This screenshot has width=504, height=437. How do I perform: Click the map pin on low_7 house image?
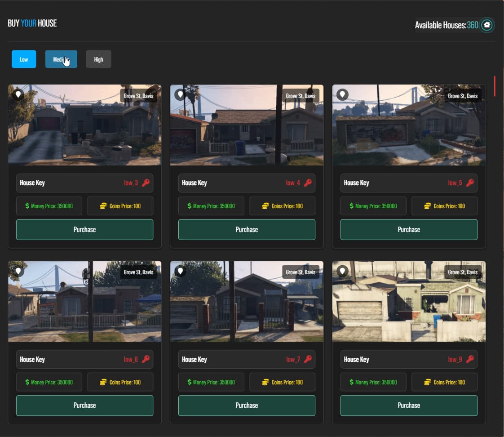[x=180, y=271]
